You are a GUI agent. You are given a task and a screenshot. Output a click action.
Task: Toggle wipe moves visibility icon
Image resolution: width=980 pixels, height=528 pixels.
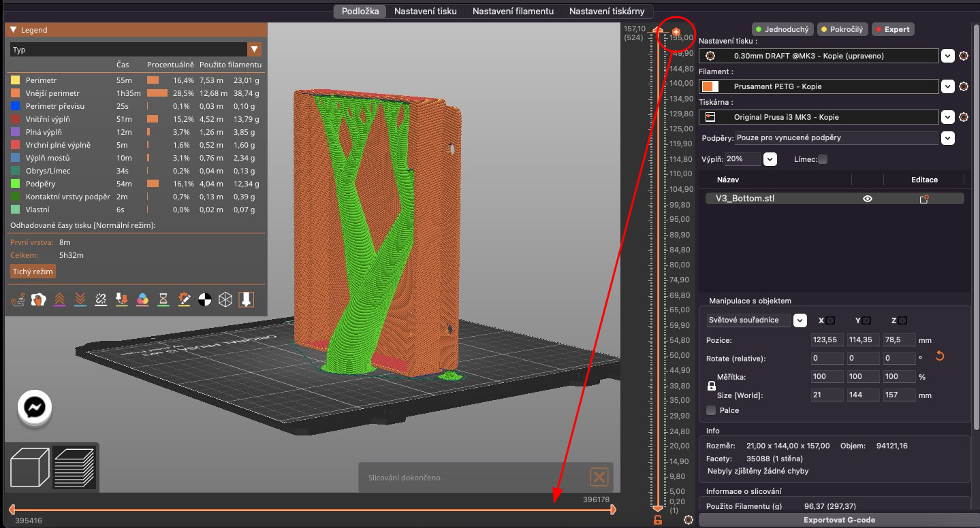[x=39, y=299]
